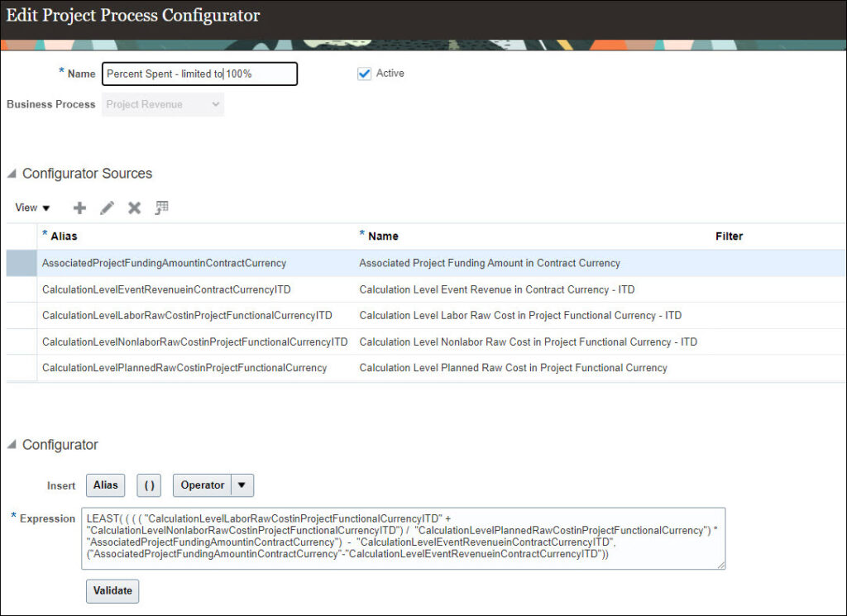Click the Add source plus icon
Screen dimensions: 847x616
[x=79, y=208]
